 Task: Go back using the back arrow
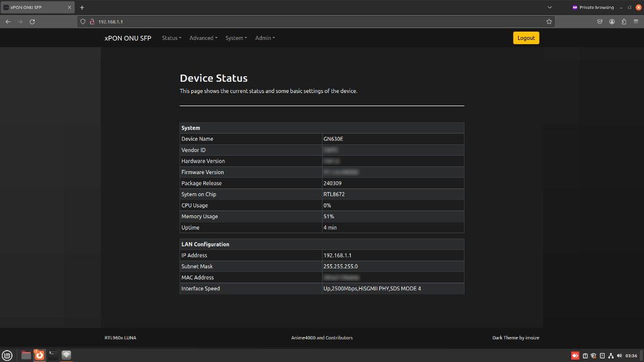pos(8,21)
